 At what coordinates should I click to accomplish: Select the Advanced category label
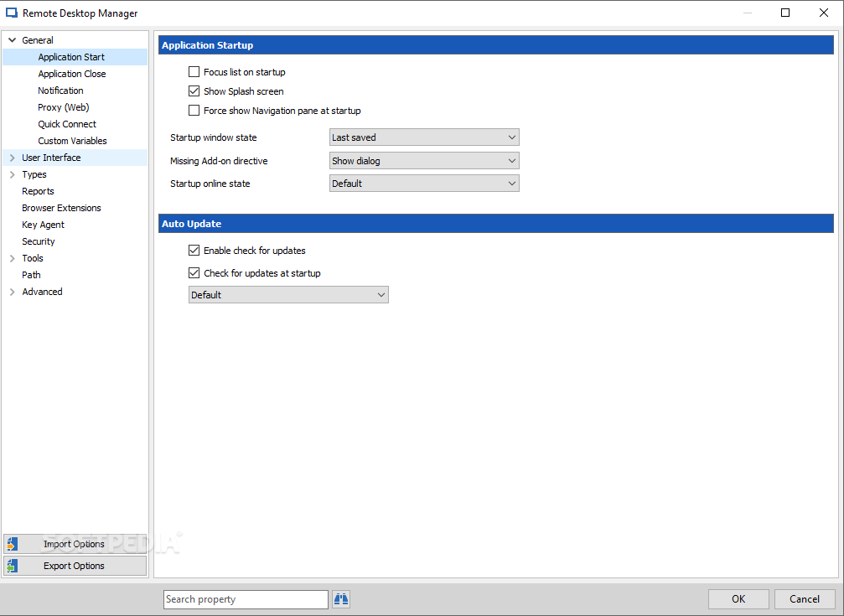pyautogui.click(x=42, y=292)
